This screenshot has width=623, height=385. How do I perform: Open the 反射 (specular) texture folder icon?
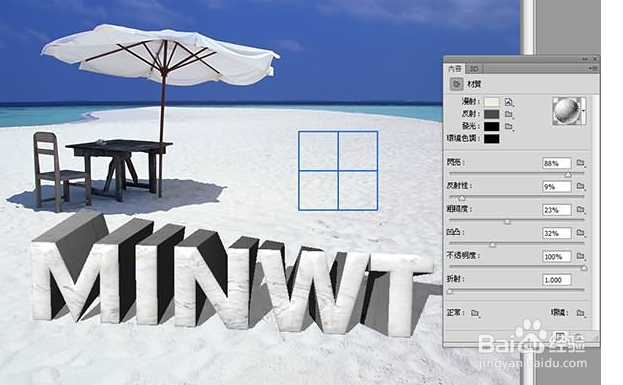point(509,114)
